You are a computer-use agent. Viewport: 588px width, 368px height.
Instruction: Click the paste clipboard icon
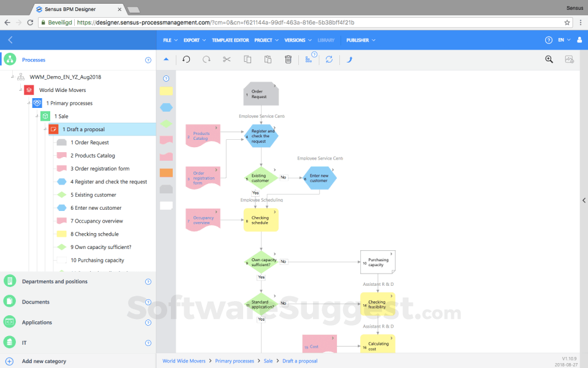[268, 59]
